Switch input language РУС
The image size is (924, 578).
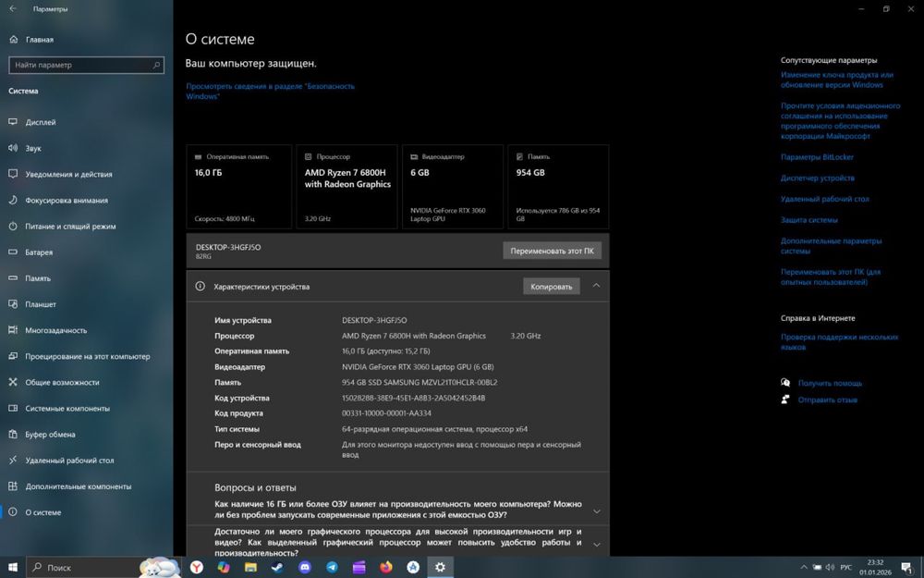coord(845,568)
